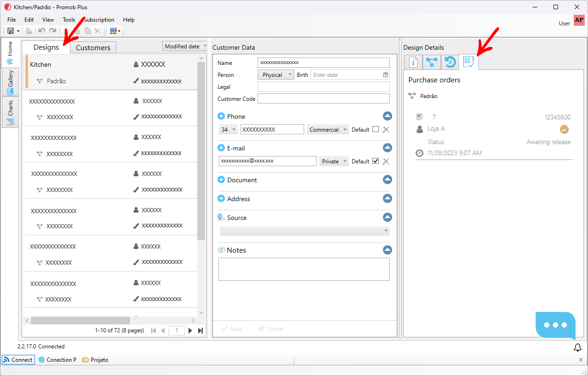Open the View menu

(48, 20)
